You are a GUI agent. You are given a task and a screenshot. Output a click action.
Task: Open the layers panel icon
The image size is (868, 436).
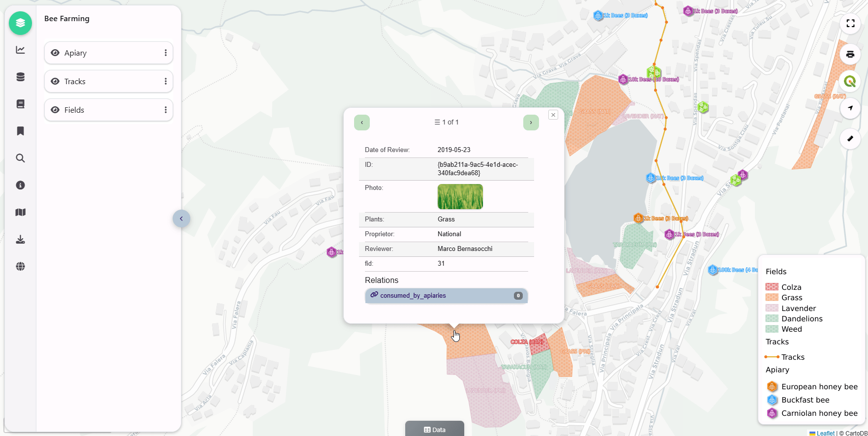(20, 23)
